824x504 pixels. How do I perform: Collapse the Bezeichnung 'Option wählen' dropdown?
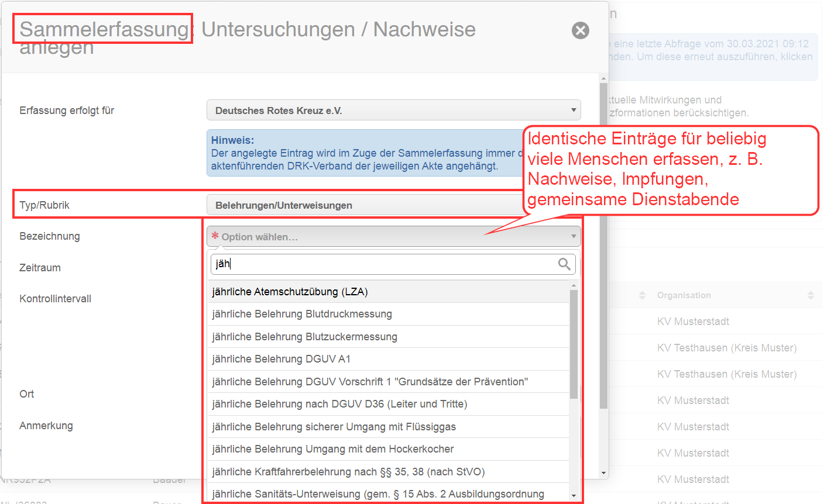[x=394, y=237]
